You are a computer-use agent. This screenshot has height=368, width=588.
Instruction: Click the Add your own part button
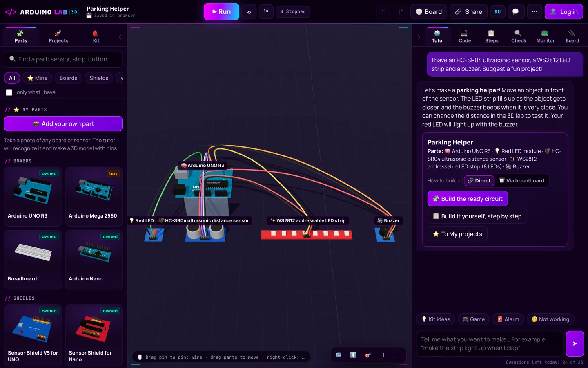63,124
